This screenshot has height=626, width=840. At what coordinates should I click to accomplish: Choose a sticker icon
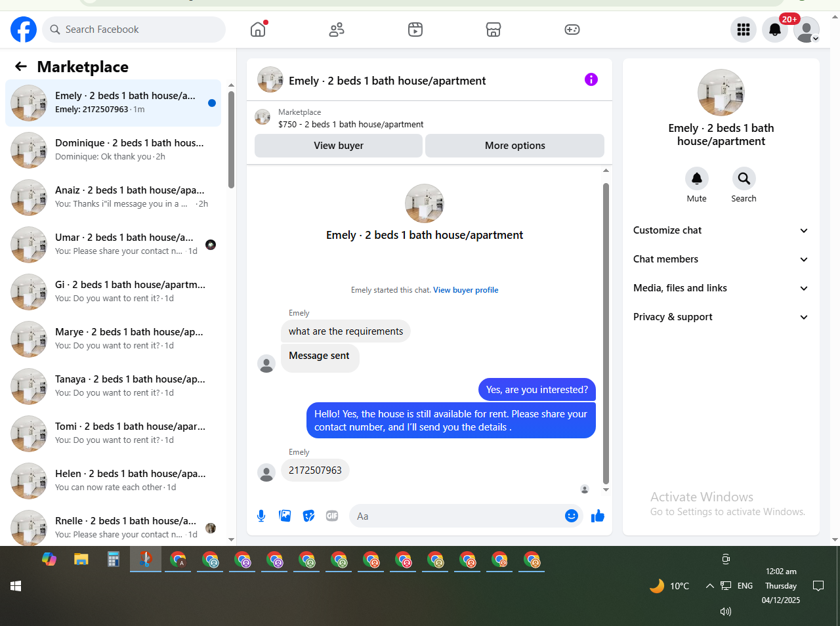coord(308,516)
